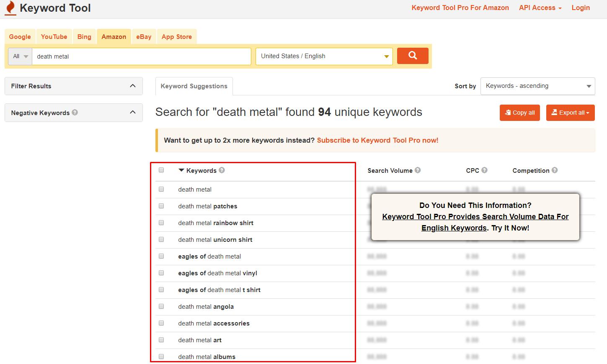The height and width of the screenshot is (364, 607).
Task: Open United States / English language dropdown
Action: click(x=324, y=56)
